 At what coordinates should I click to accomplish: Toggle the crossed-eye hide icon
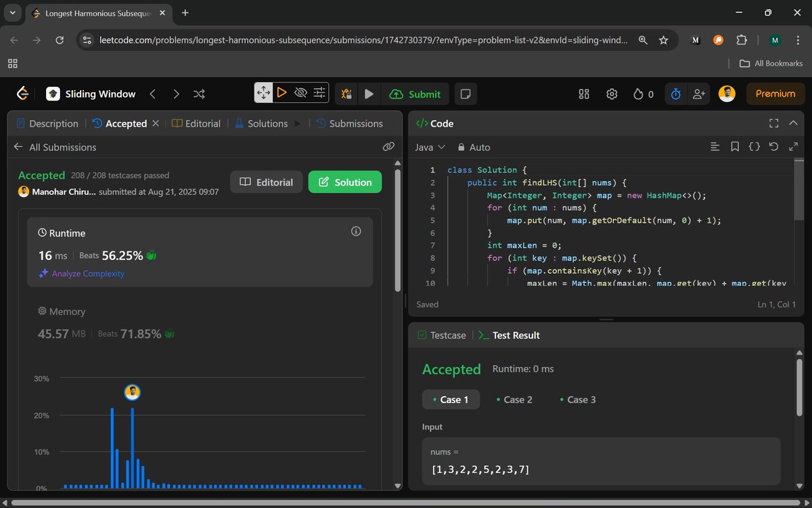coord(301,93)
